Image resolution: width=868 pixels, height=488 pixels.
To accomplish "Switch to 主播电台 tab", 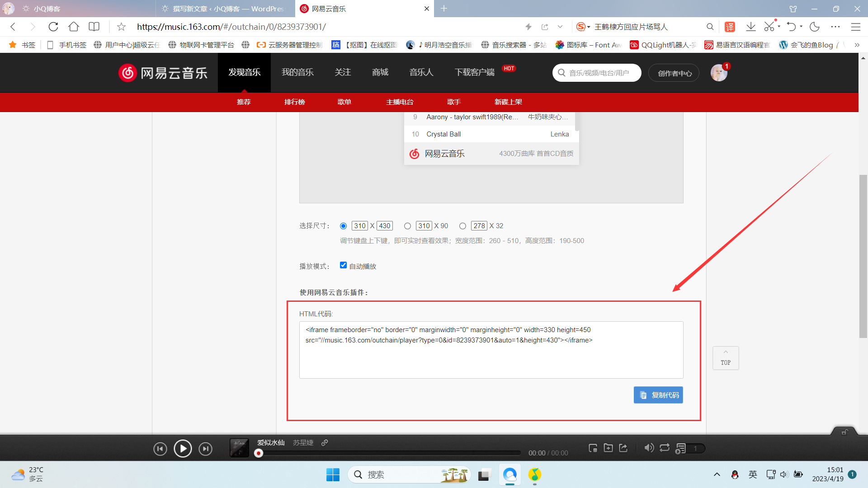I will pyautogui.click(x=400, y=102).
